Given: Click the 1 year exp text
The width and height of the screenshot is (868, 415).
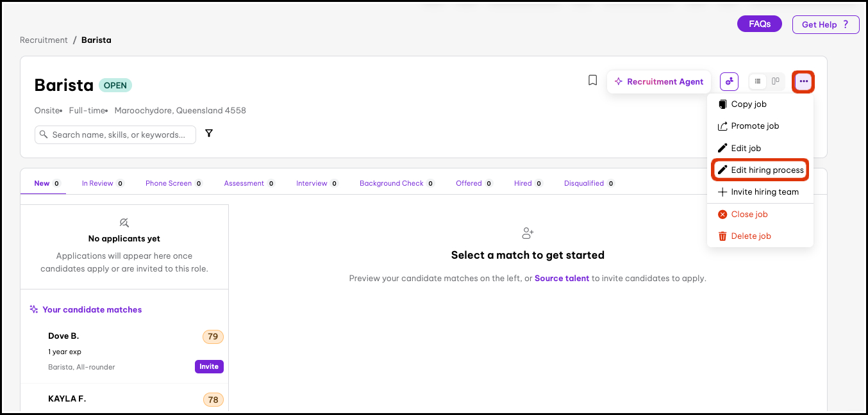Looking at the screenshot, I should coord(65,352).
